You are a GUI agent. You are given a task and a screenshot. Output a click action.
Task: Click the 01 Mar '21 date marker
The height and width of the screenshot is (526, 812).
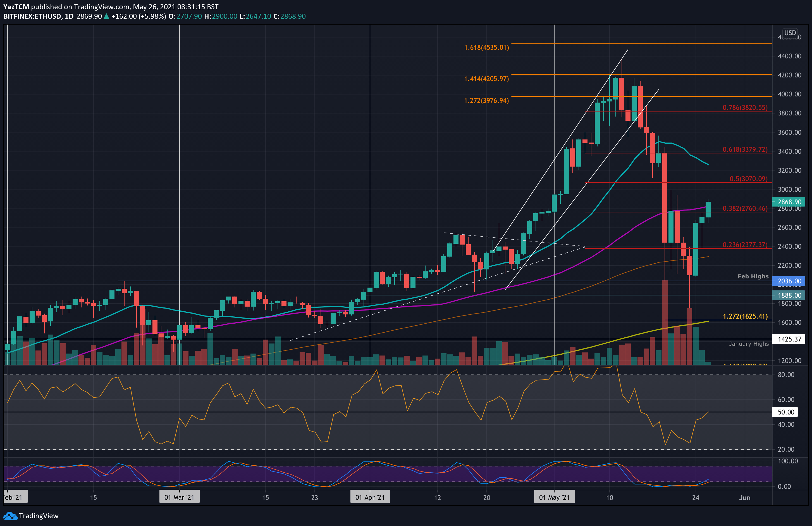click(179, 497)
